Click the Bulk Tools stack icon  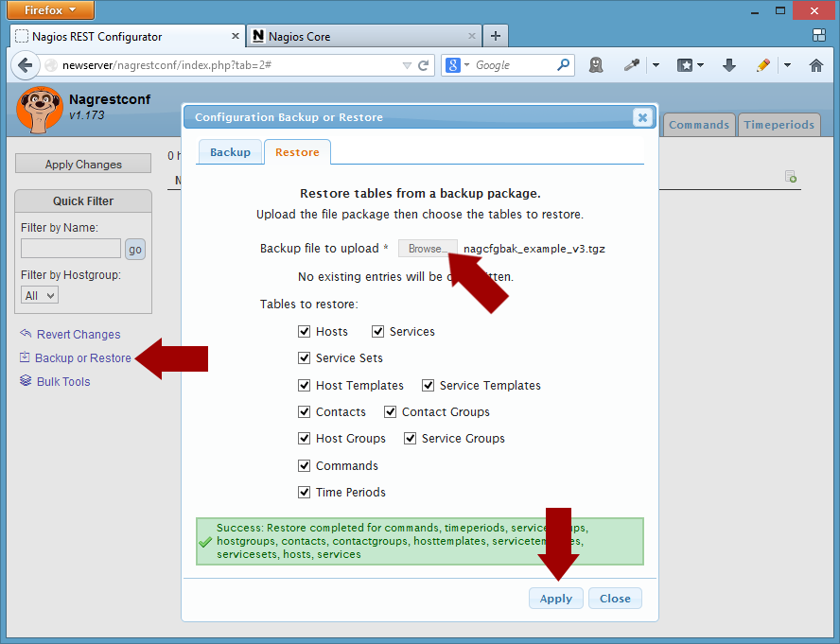[x=26, y=381]
